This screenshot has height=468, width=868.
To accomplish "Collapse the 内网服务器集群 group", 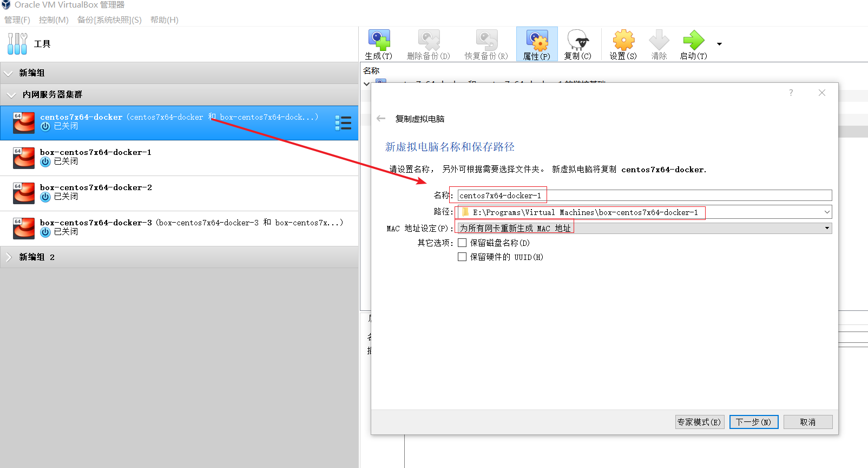I will coord(11,95).
